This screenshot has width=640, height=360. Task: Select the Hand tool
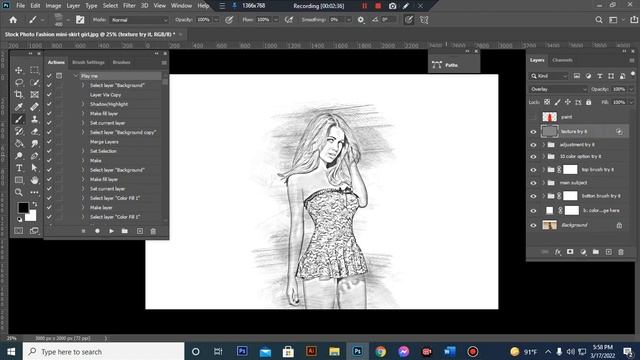tap(34, 180)
